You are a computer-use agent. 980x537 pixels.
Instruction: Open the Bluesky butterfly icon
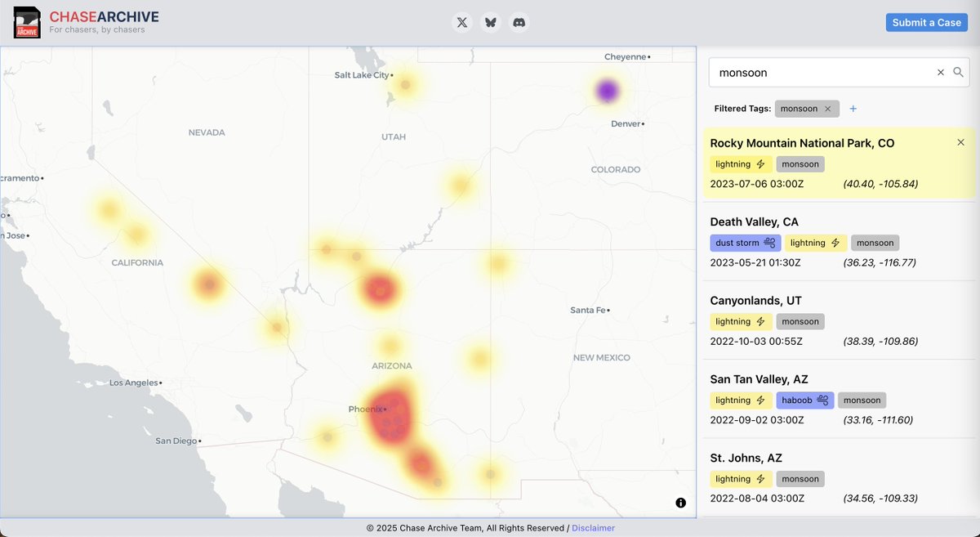490,22
